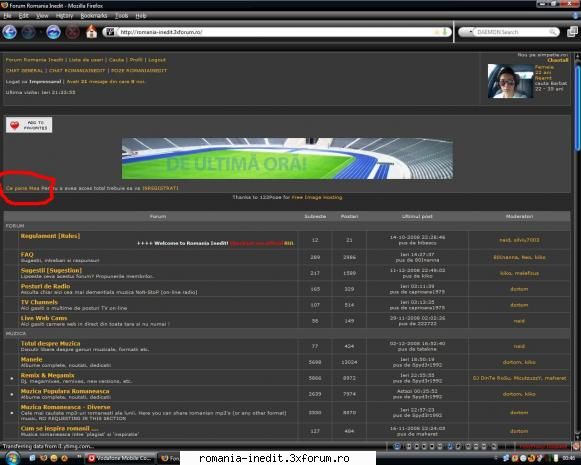Click the profile photo thumbnail in the ad
This screenshot has width=581, height=465.
coord(510,81)
